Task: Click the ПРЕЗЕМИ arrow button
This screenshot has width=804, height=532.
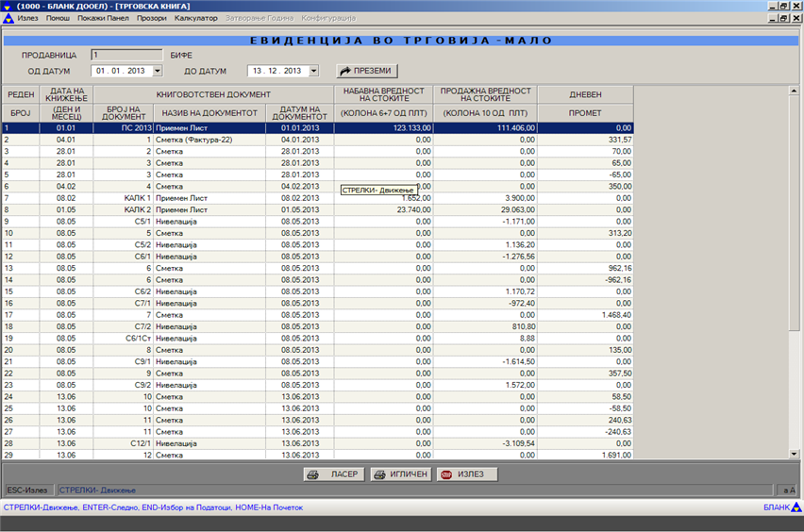Action: point(367,71)
